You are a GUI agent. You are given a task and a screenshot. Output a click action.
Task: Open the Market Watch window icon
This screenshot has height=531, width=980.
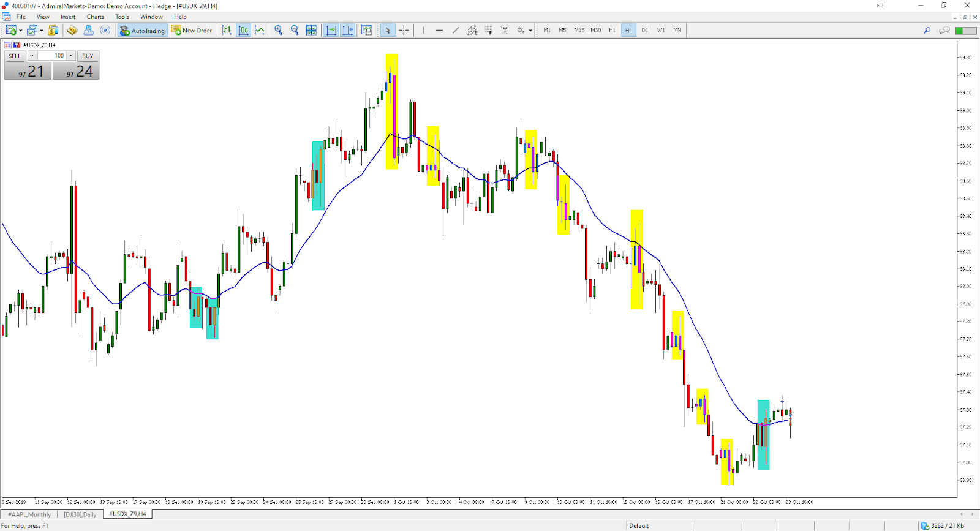[x=53, y=30]
